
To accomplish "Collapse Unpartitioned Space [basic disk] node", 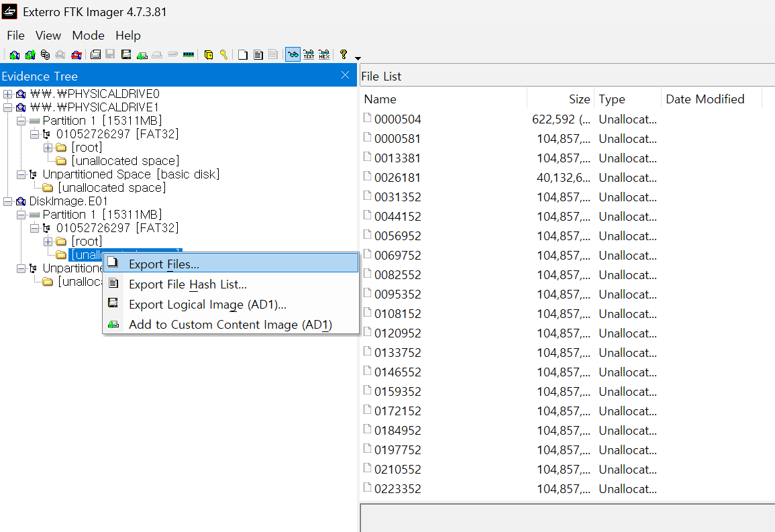I will [21, 174].
